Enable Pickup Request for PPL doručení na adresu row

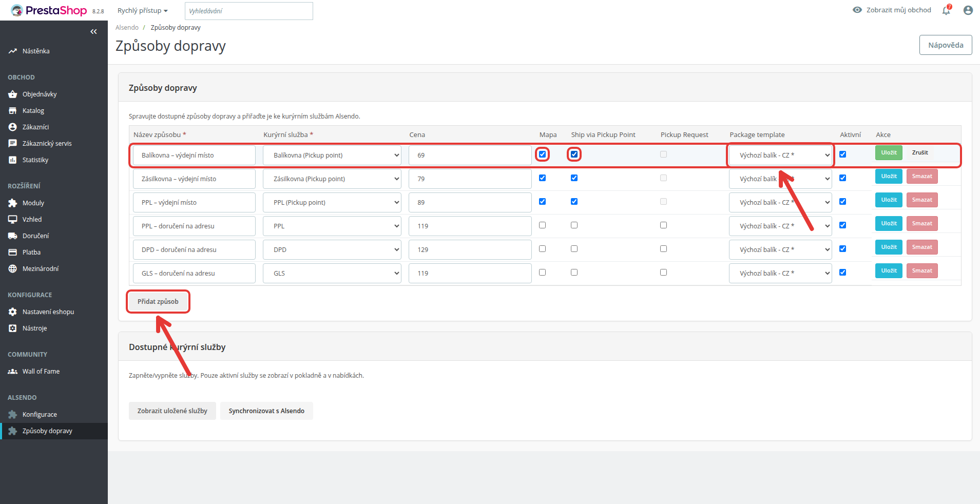(663, 225)
